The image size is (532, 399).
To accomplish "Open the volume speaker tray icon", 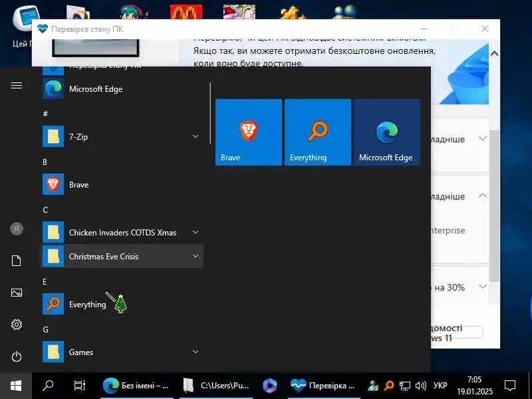I will 420,386.
